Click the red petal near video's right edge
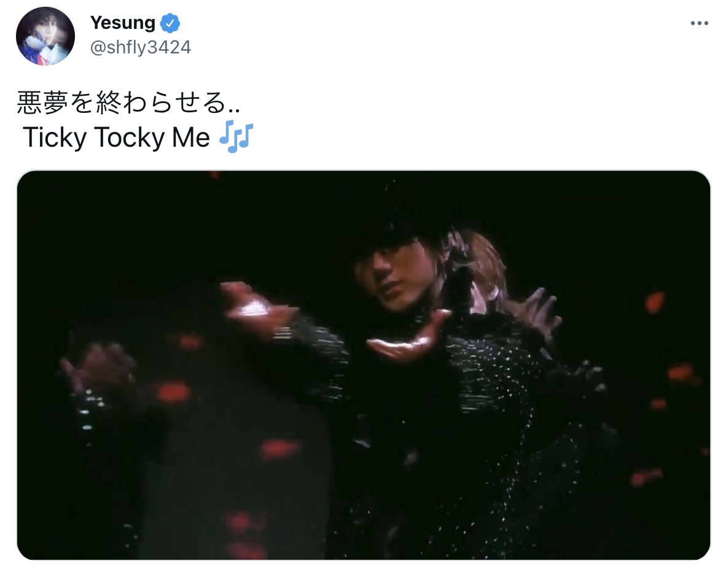728x569 pixels. [655, 301]
